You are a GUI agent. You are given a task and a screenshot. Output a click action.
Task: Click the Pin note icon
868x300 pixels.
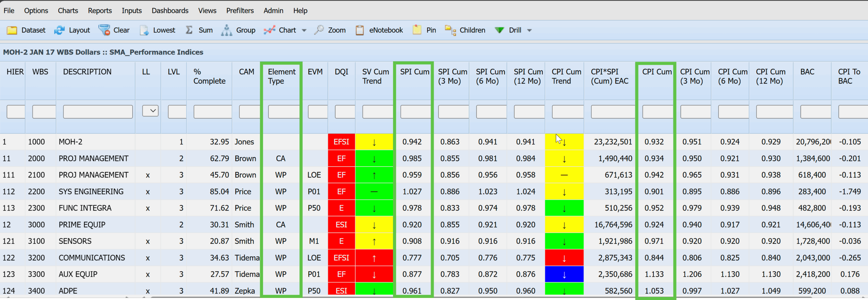tap(417, 30)
